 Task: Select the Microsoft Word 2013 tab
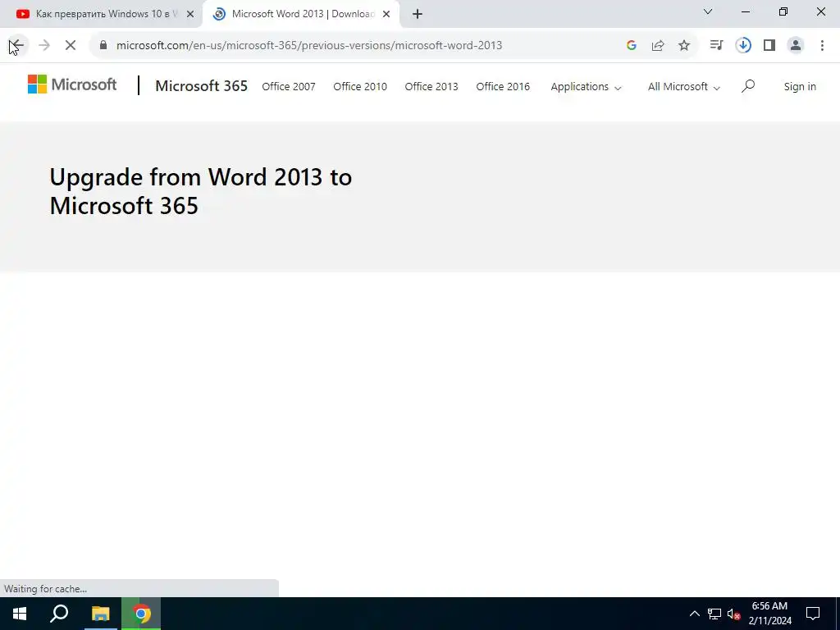pyautogui.click(x=303, y=14)
